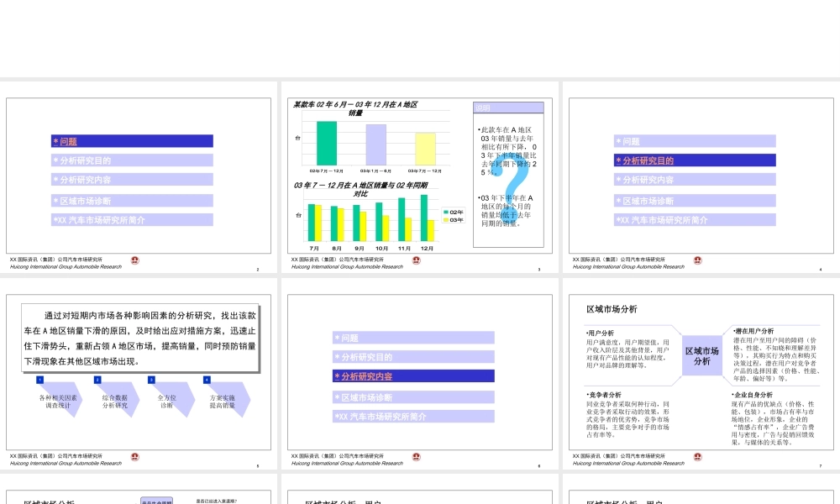Screen dimensions: 840x504
Task: Click 分析研究目的 bar in slide 6
Action: (x=413, y=357)
